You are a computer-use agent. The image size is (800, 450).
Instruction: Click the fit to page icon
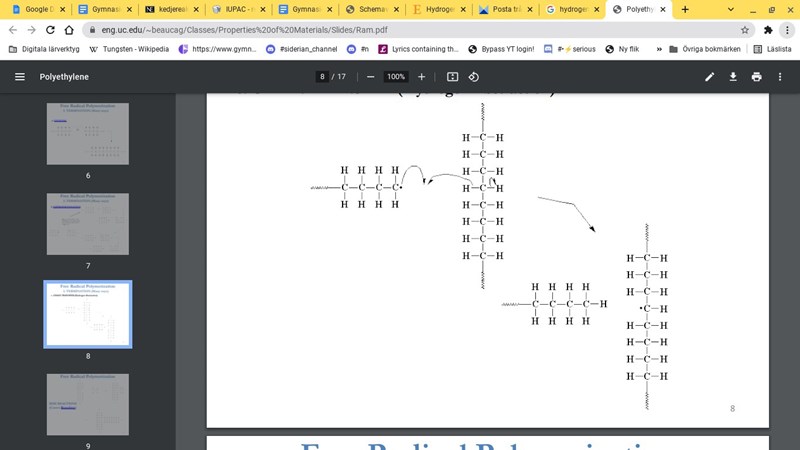[452, 77]
